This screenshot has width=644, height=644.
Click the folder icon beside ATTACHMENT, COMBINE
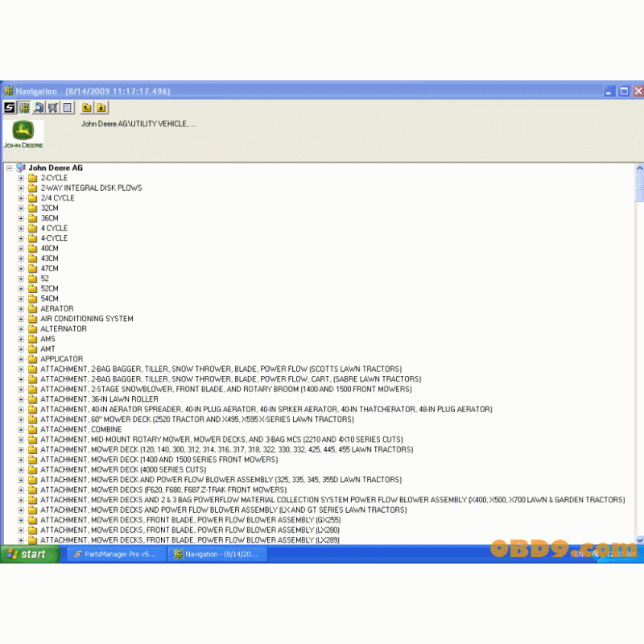click(33, 430)
